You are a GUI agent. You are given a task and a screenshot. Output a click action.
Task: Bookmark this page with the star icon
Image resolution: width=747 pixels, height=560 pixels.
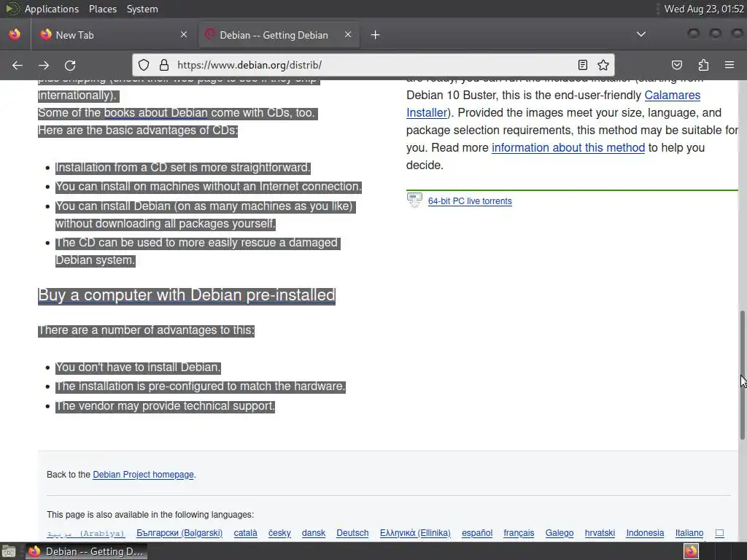click(603, 65)
